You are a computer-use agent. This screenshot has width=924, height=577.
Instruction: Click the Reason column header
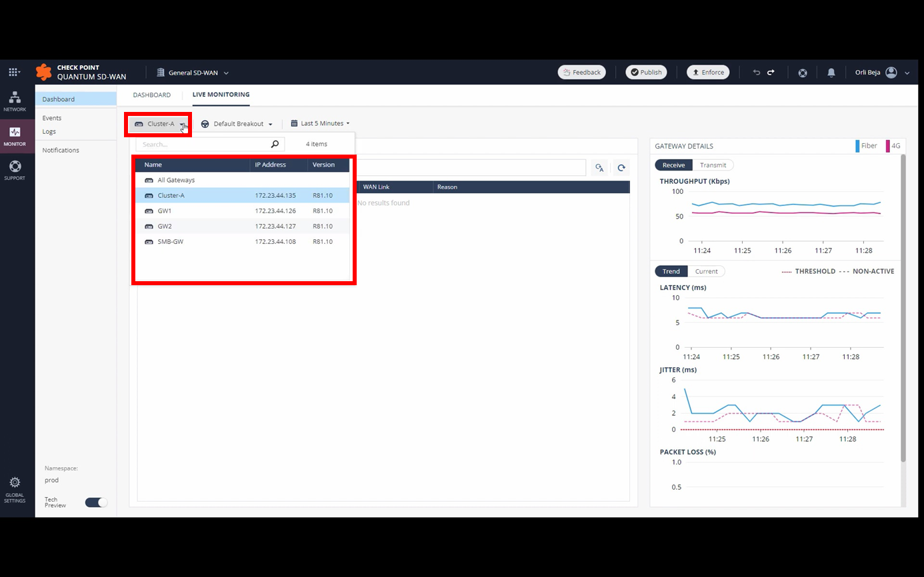tap(447, 187)
